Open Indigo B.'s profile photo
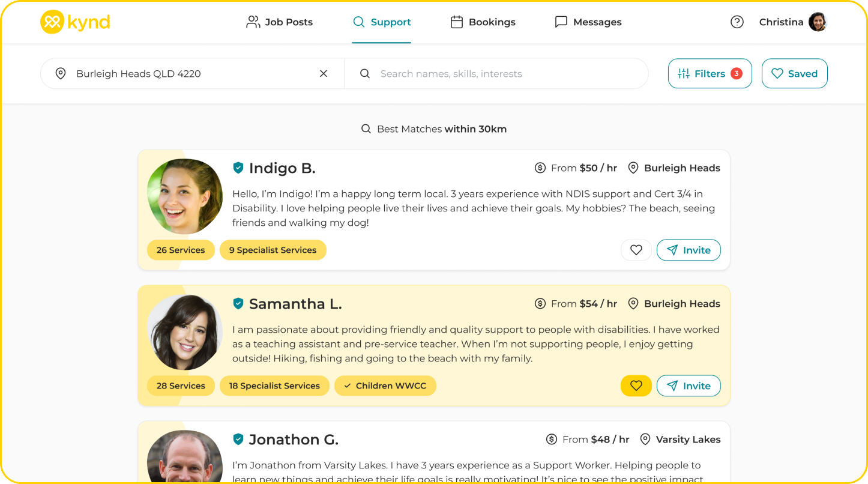The width and height of the screenshot is (868, 484). click(x=185, y=196)
